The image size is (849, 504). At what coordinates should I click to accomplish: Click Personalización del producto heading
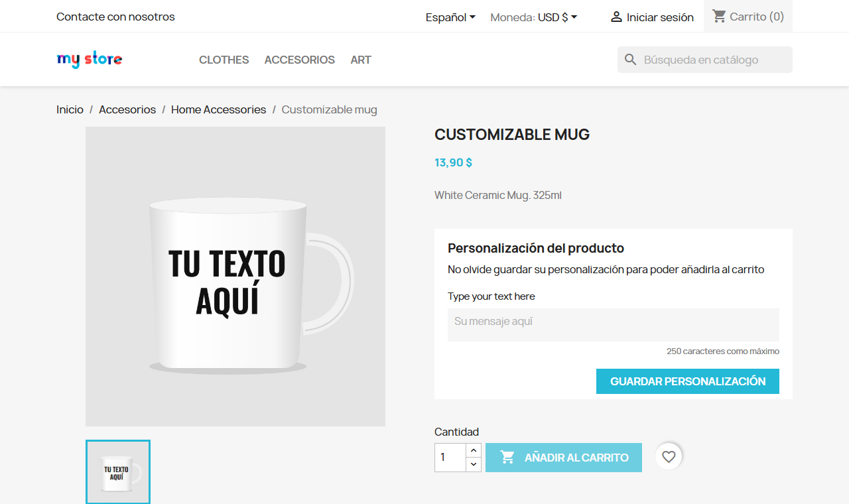tap(536, 248)
